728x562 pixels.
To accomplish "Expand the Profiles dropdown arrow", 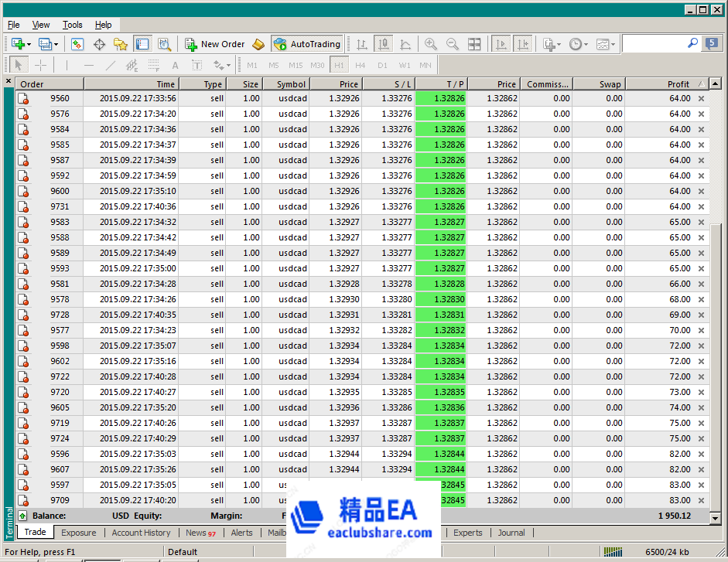I will pos(56,45).
